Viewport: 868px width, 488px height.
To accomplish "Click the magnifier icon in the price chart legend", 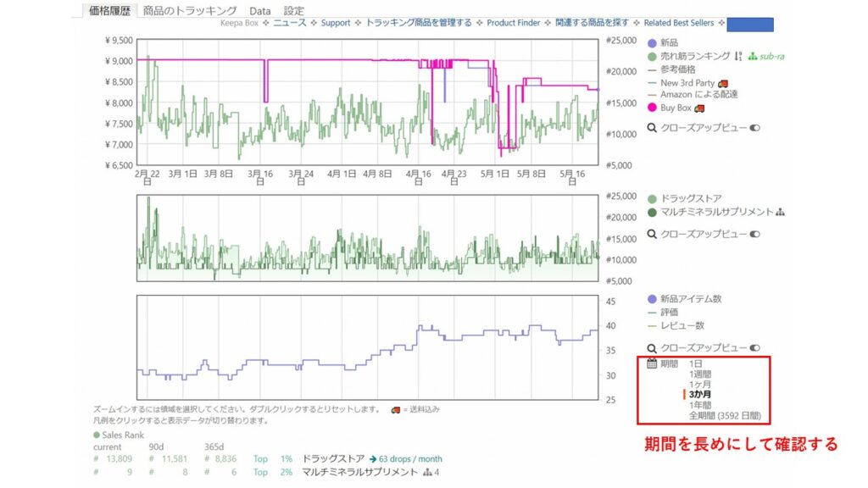I will 652,127.
